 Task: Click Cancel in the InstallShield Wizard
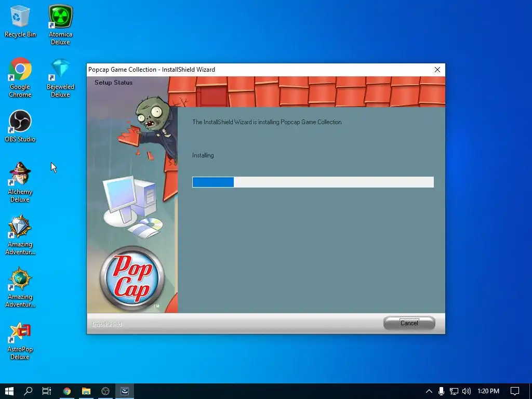coord(409,323)
